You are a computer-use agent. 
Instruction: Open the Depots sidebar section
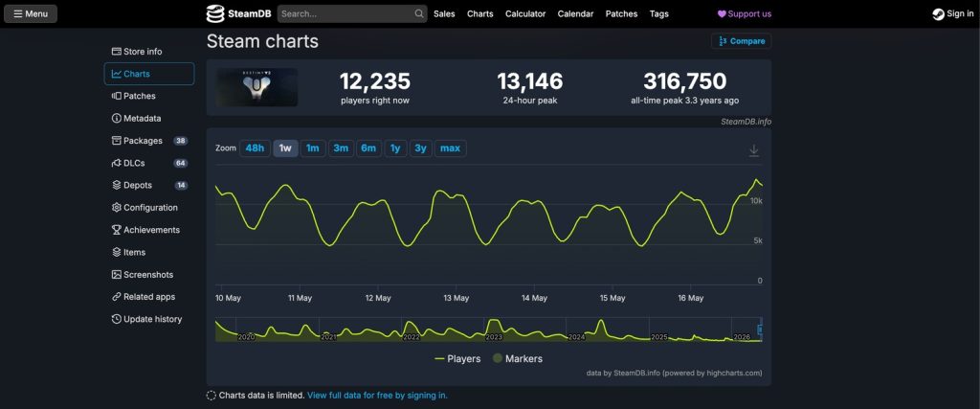[148, 185]
